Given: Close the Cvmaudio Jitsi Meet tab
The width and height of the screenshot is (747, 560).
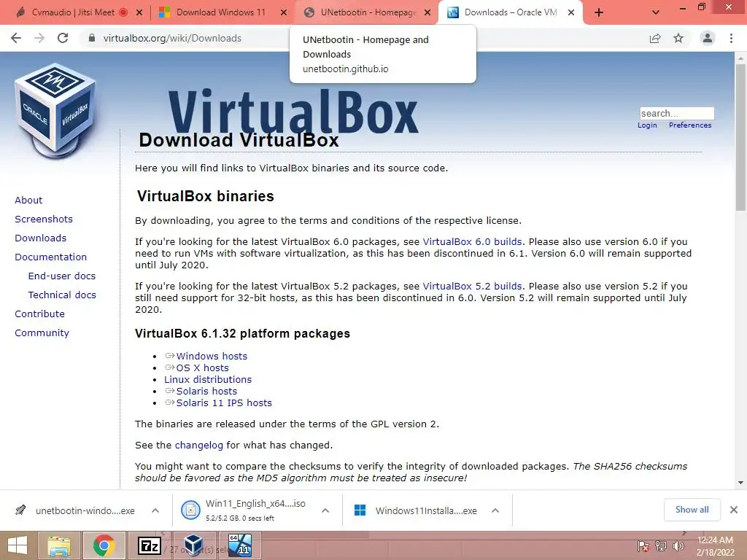Looking at the screenshot, I should pyautogui.click(x=139, y=12).
